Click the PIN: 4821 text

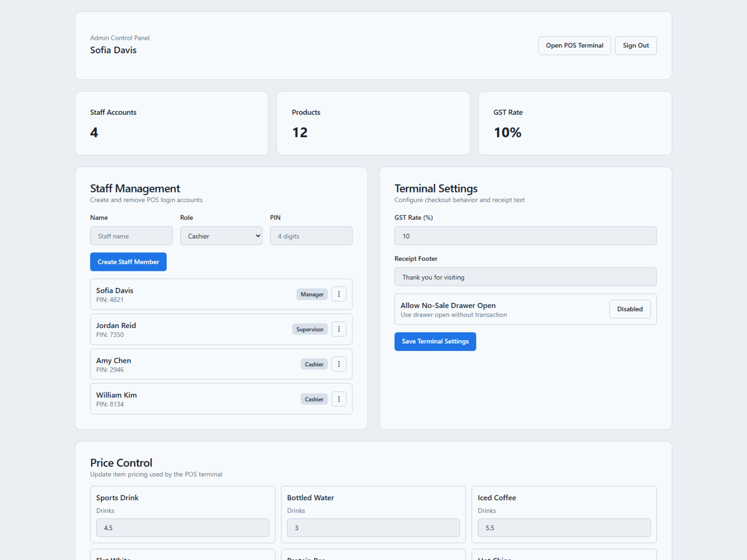coord(110,300)
